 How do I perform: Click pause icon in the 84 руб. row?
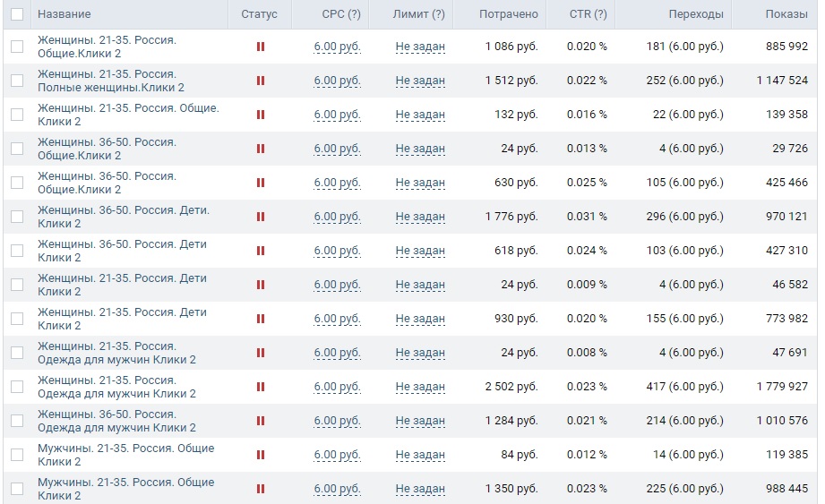tap(261, 455)
